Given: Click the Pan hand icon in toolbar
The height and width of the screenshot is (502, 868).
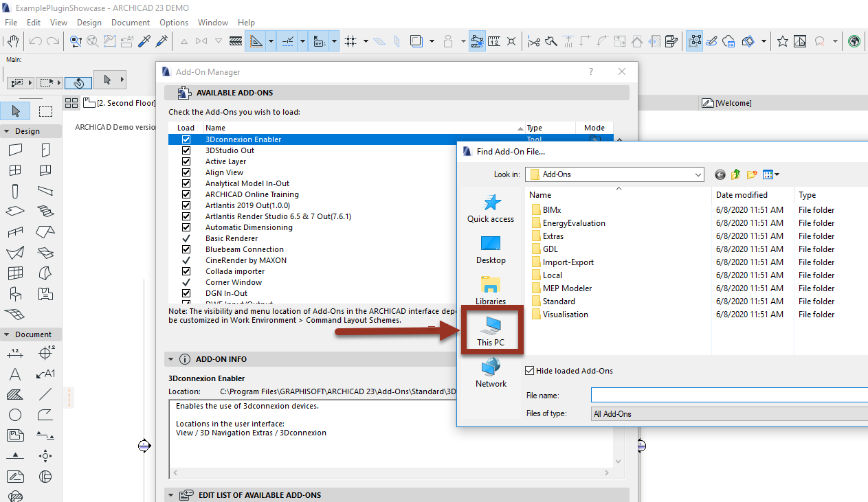Looking at the screenshot, I should pyautogui.click(x=12, y=41).
